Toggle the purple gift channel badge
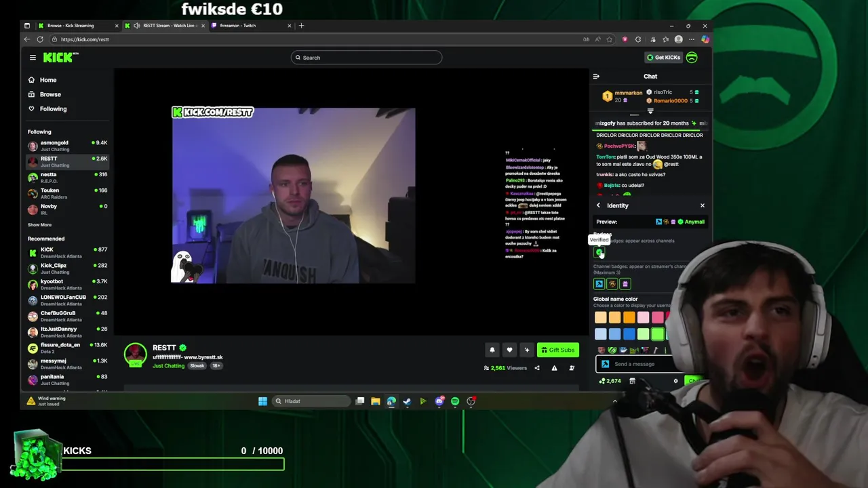This screenshot has height=488, width=868. [625, 284]
